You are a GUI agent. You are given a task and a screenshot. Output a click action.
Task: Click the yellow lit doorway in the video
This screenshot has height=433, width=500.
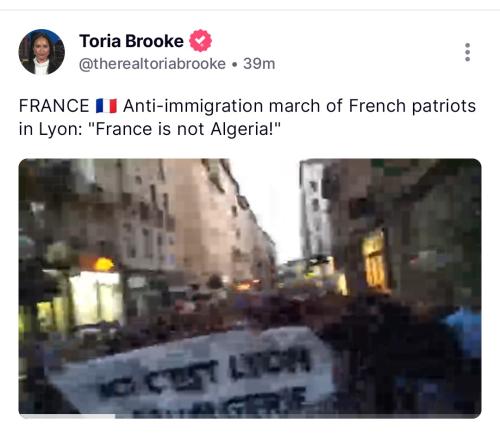click(375, 260)
